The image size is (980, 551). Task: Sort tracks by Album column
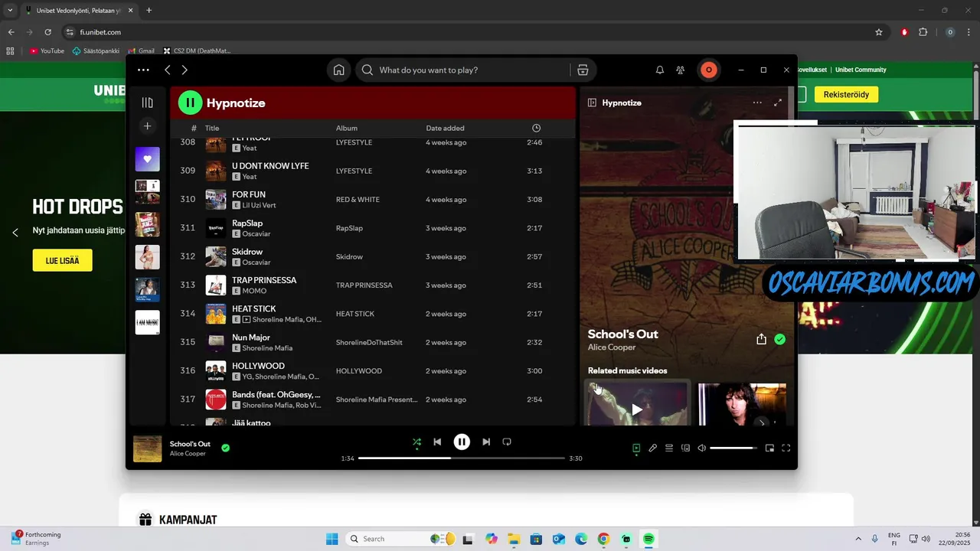coord(347,128)
